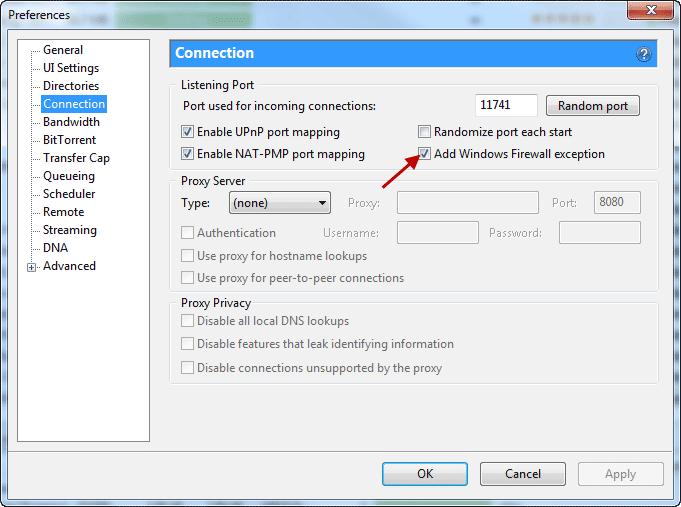Viewport: 681px width, 507px height.
Task: Click the help question mark icon
Action: click(644, 54)
